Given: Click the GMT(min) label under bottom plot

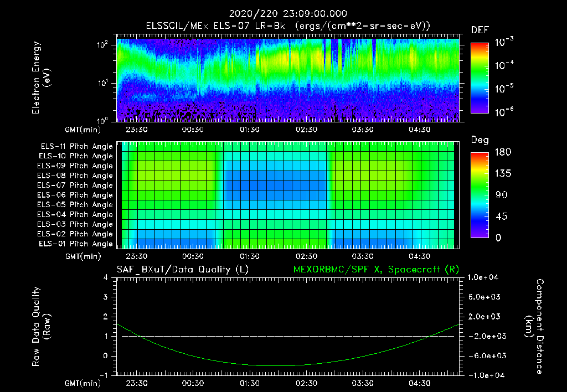Looking at the screenshot, I should [83, 383].
